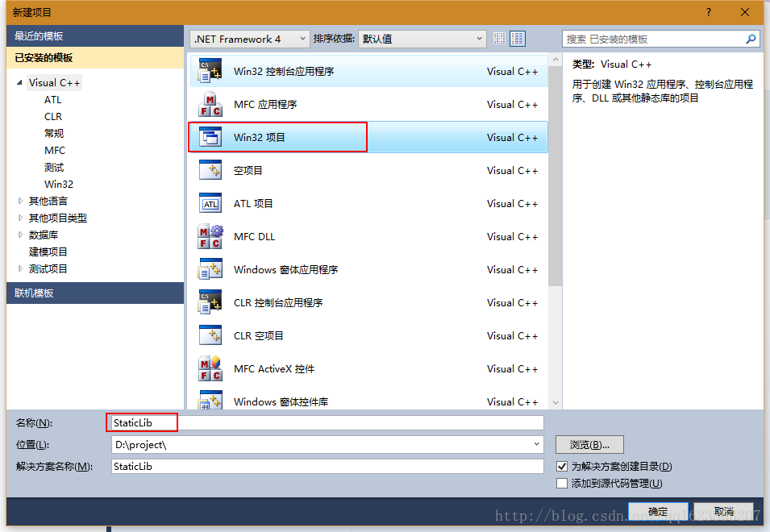Click the template list scroll-down arrow
The image size is (770, 532).
point(556,402)
